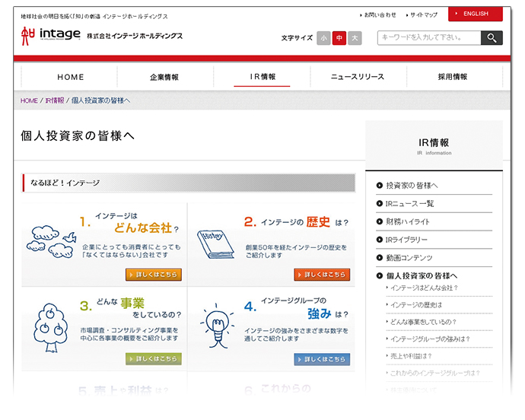Open sub-link インテージはどんな会社？

[424, 288]
